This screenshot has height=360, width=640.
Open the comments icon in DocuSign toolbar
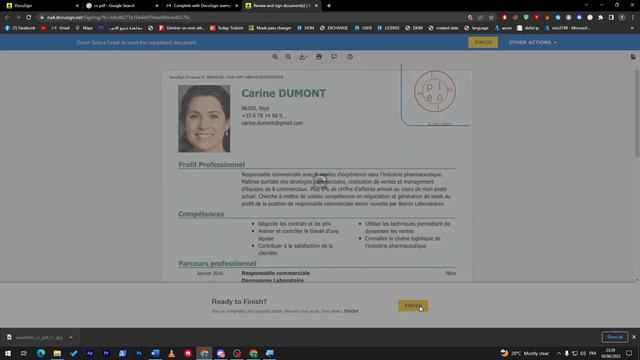(334, 57)
